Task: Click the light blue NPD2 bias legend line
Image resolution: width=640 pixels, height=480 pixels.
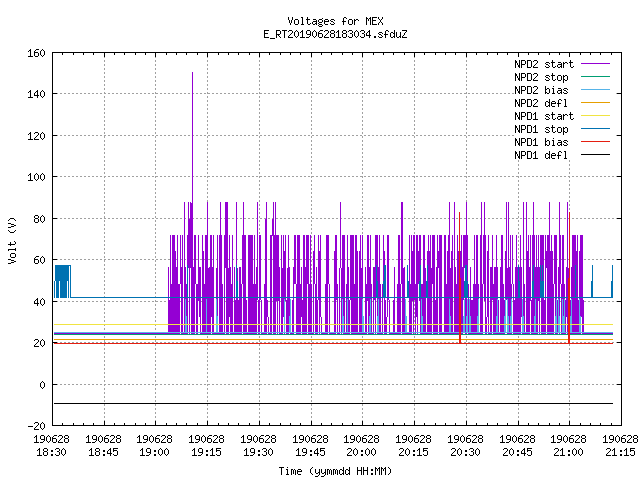Action: tap(595, 90)
